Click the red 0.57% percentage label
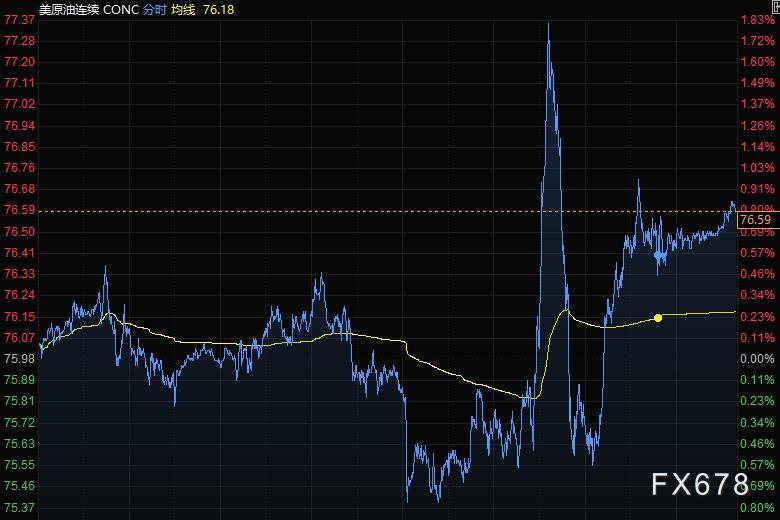The width and height of the screenshot is (780, 520). click(x=757, y=253)
